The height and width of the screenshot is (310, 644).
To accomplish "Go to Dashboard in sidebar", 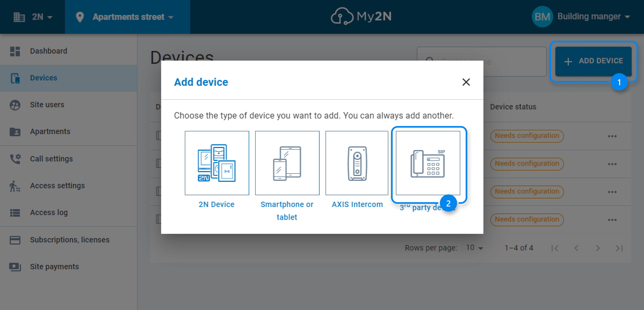I will point(68,51).
